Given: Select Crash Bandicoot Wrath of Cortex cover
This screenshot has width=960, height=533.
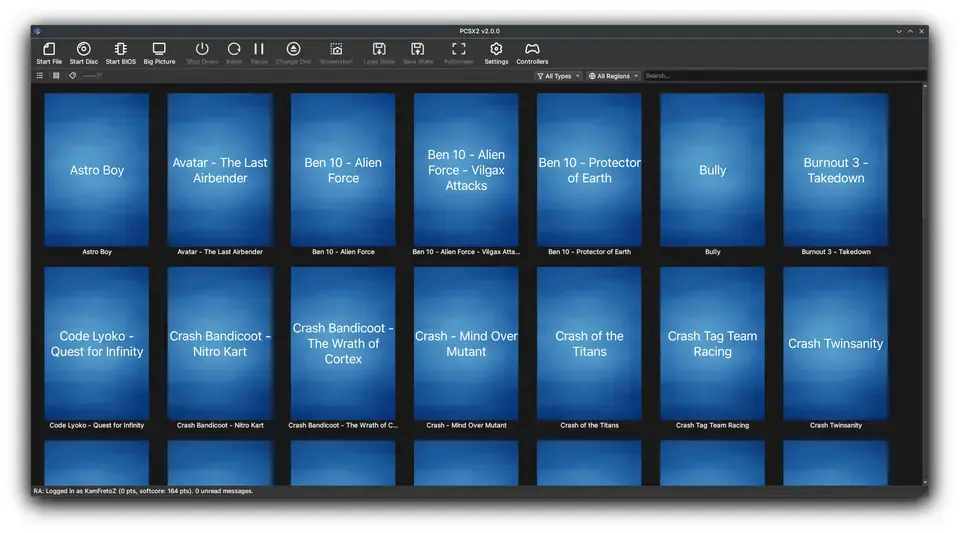Looking at the screenshot, I should pyautogui.click(x=343, y=343).
